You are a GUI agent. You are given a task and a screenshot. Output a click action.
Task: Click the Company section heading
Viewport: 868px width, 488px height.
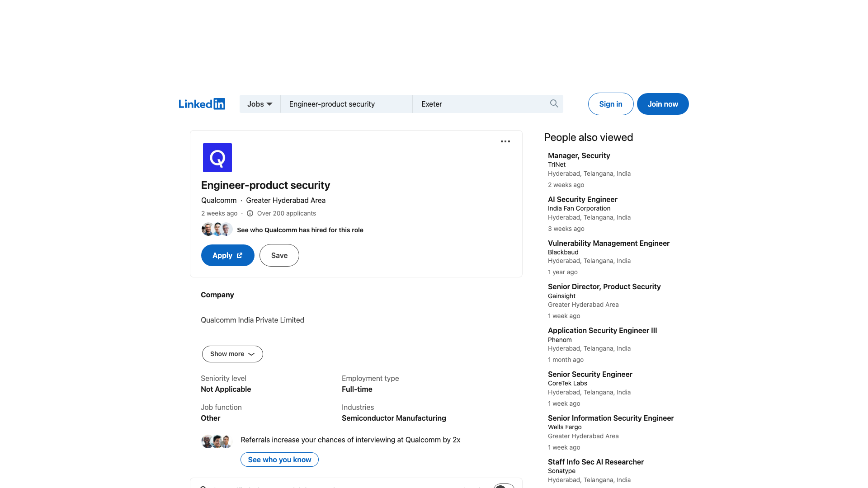tap(217, 295)
